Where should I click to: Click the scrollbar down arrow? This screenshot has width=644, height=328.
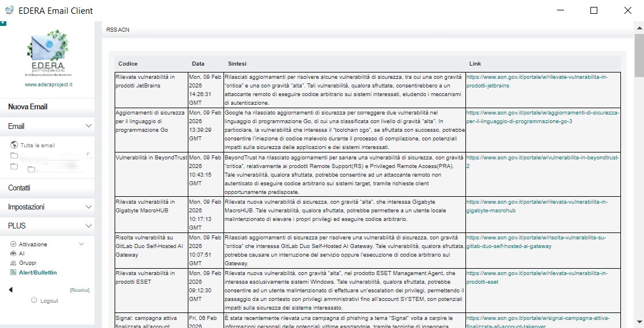coord(639,322)
